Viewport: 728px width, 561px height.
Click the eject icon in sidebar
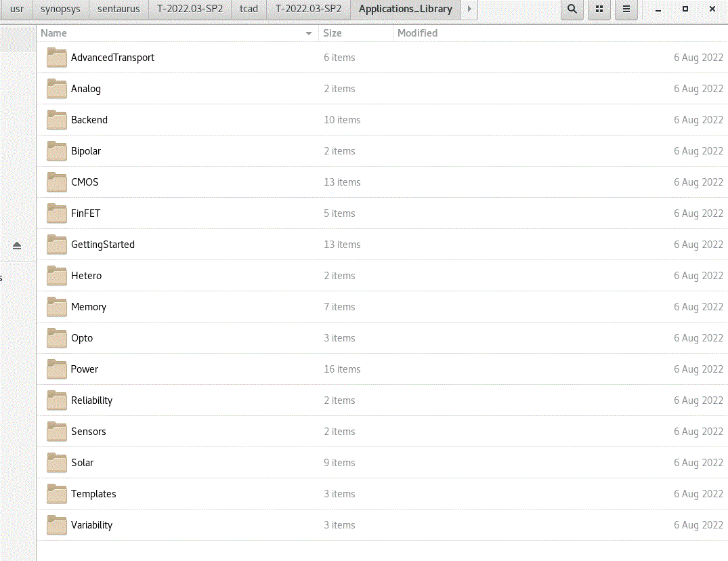click(17, 245)
